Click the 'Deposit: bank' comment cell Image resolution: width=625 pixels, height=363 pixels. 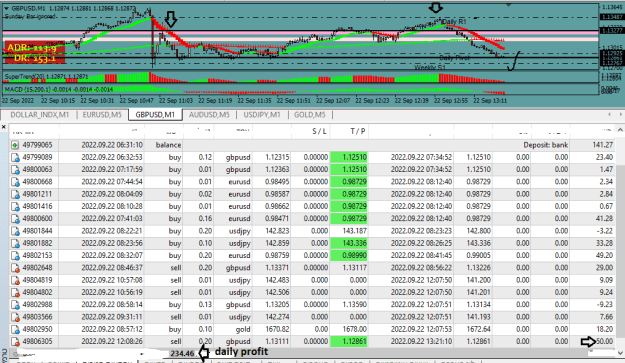tap(545, 145)
